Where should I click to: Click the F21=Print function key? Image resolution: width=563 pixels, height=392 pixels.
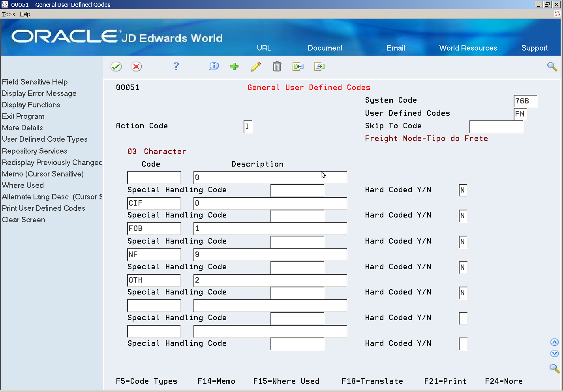445,381
